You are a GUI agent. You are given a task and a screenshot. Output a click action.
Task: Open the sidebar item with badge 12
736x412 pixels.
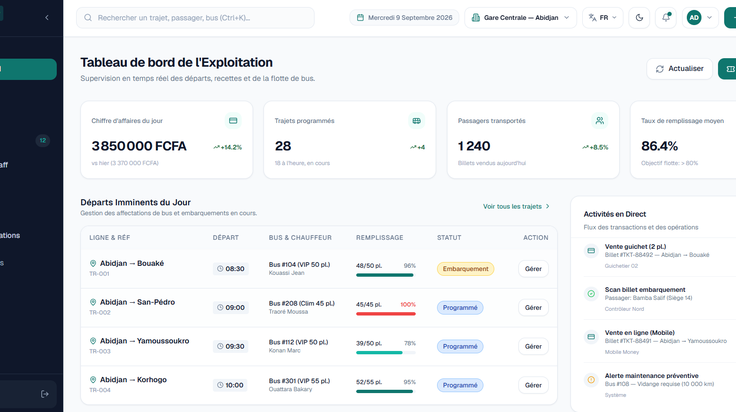click(x=27, y=140)
